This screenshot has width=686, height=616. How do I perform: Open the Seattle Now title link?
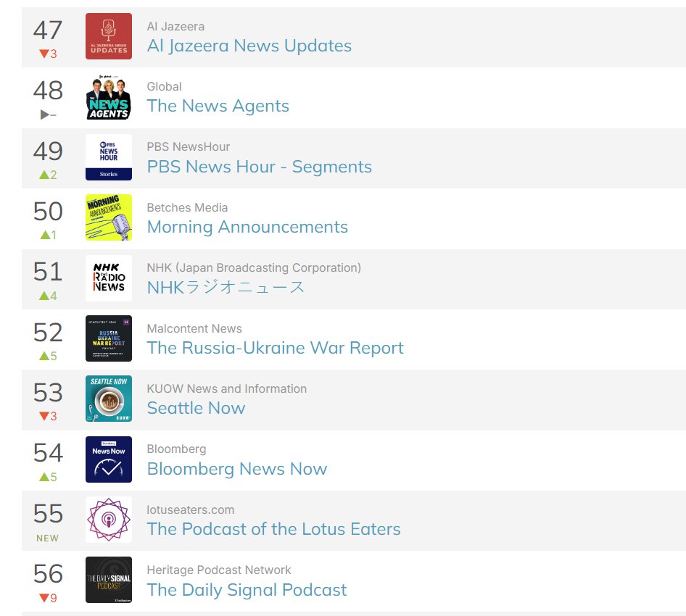point(196,408)
